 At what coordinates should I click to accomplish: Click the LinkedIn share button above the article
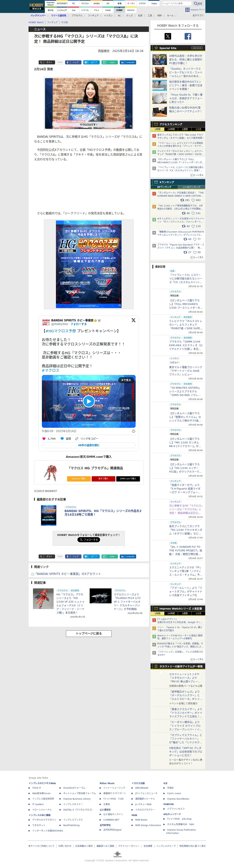(128, 62)
